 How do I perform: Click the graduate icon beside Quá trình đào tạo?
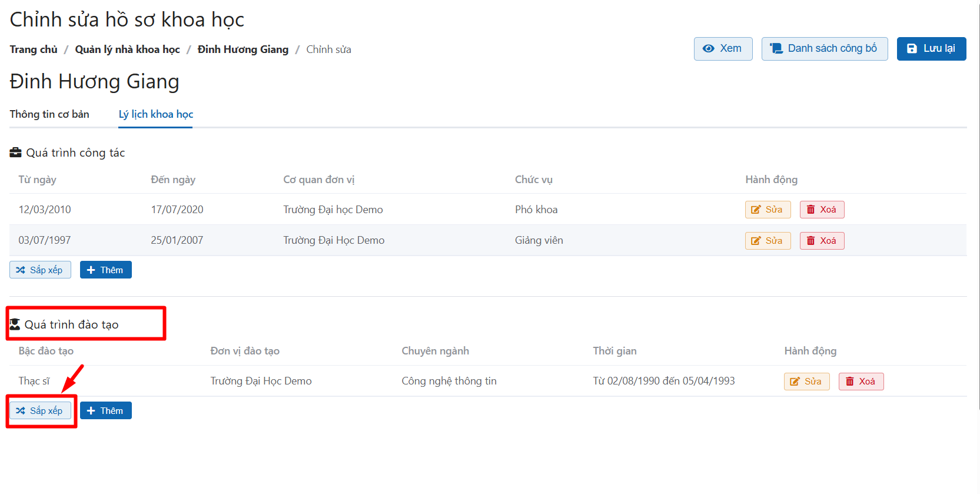[15, 324]
